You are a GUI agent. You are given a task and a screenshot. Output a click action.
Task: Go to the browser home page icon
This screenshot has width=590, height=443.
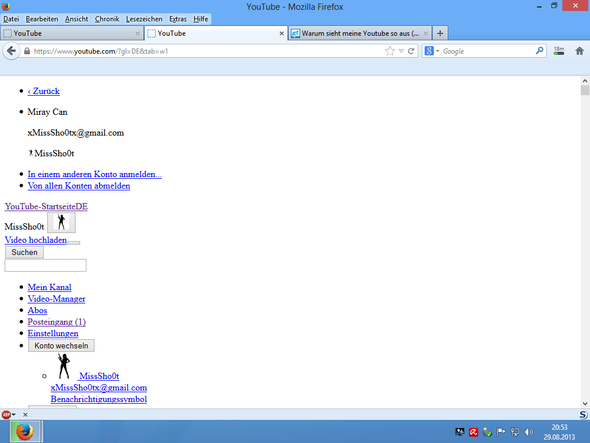tap(579, 51)
